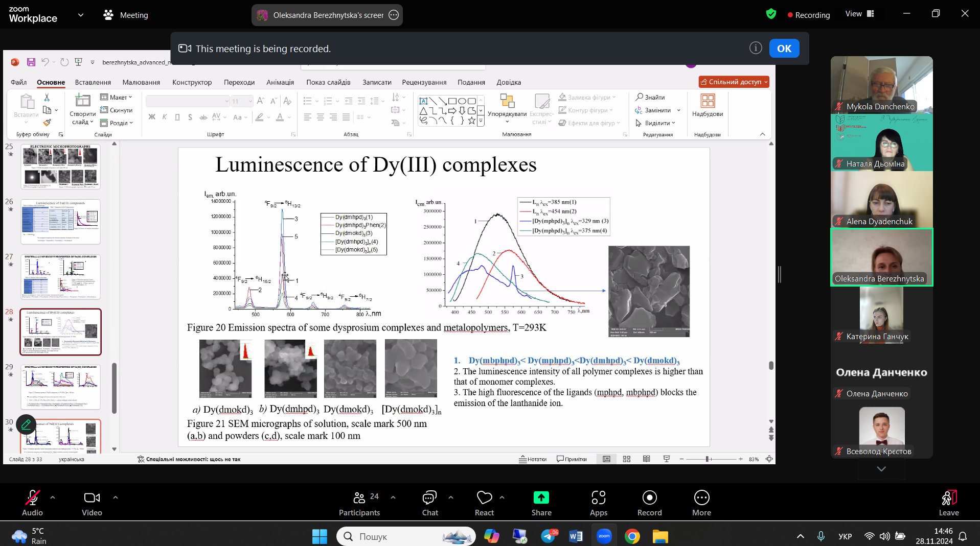Open the Apps icon in Zoom toolbar
The height and width of the screenshot is (546, 980).
point(598,498)
